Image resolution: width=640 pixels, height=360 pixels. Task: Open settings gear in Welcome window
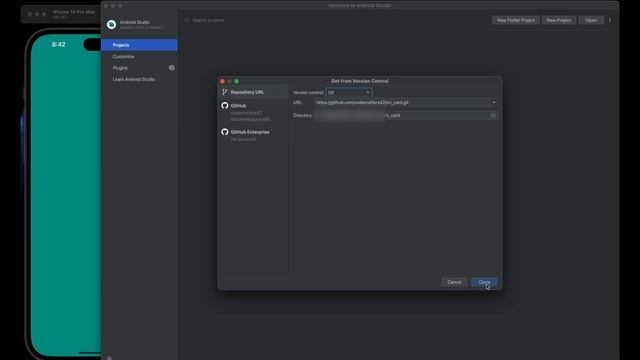tap(109, 358)
